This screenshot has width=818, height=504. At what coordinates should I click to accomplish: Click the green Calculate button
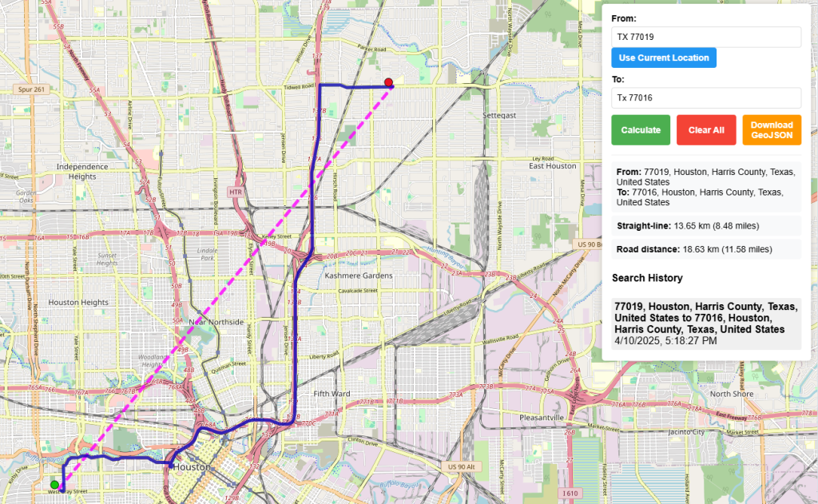pyautogui.click(x=641, y=130)
